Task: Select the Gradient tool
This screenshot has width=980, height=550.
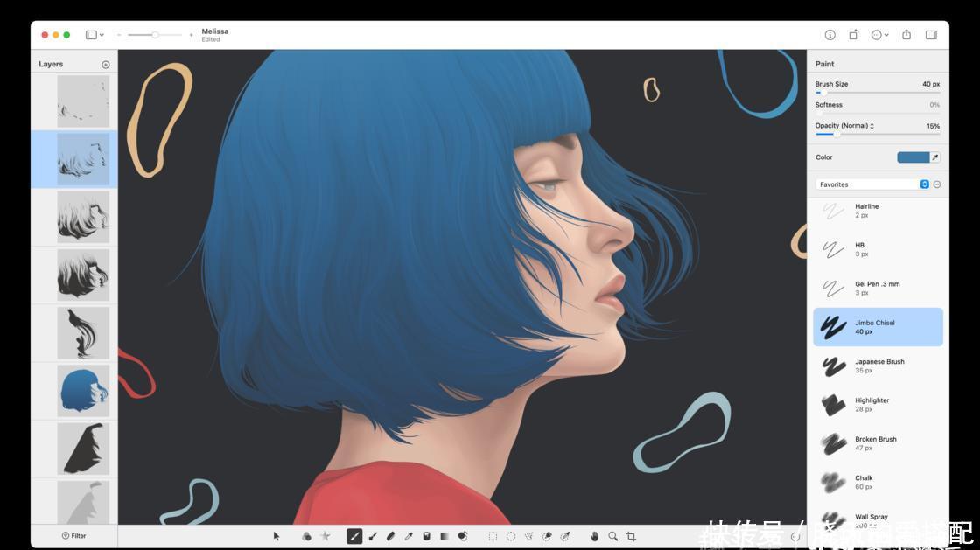Action: pos(444,536)
